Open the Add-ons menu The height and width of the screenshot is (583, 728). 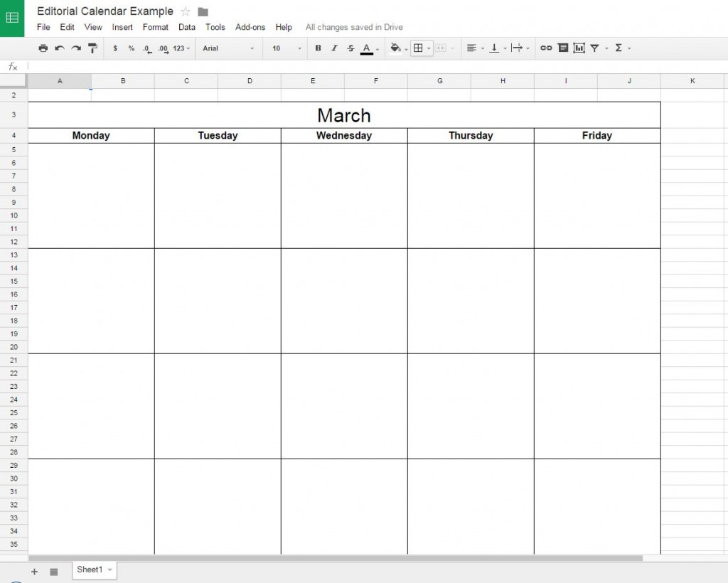[x=250, y=27]
